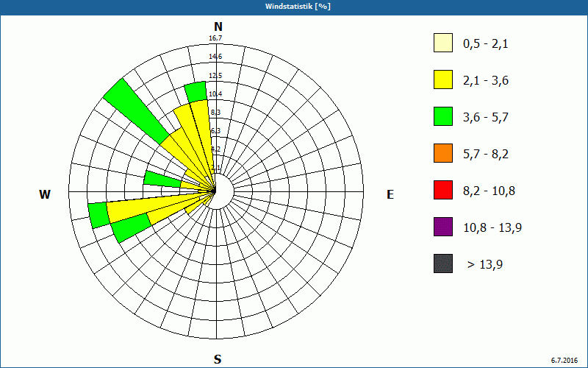The image size is (588, 368).
Task: Click the green 3,6 - 5,7 legend swatch
Action: [443, 116]
